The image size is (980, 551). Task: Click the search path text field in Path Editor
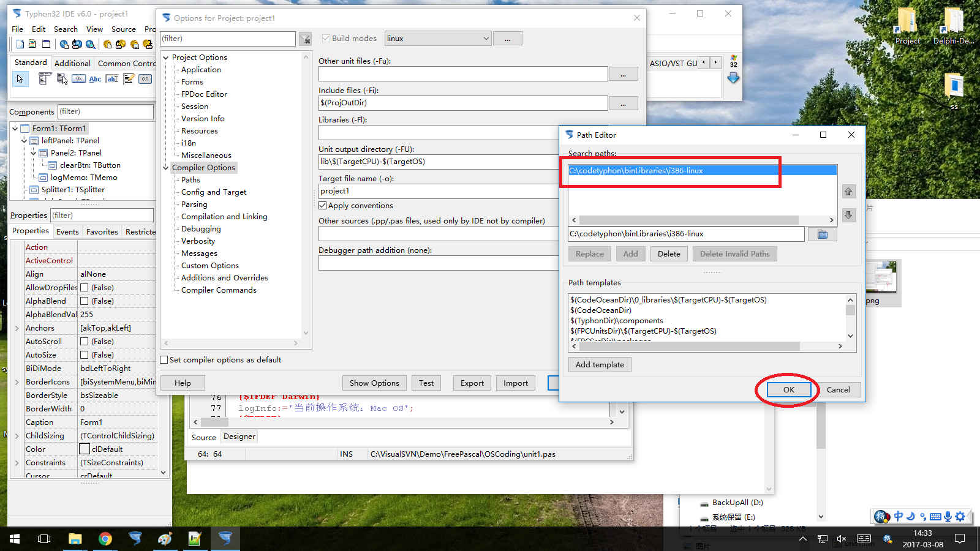(x=686, y=234)
